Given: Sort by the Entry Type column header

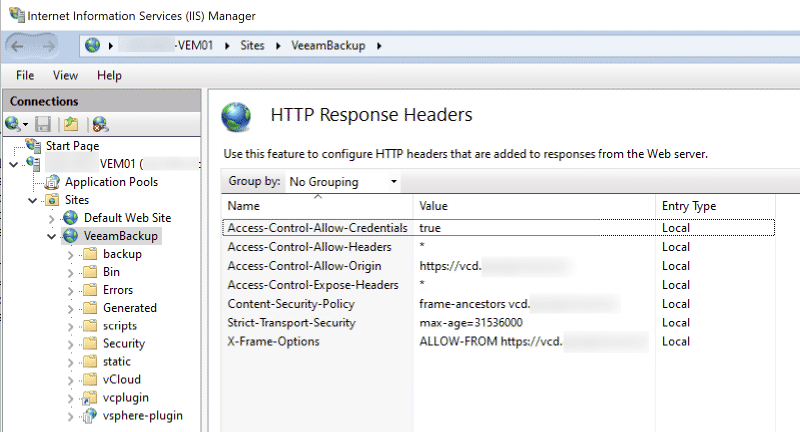Looking at the screenshot, I should (715, 206).
